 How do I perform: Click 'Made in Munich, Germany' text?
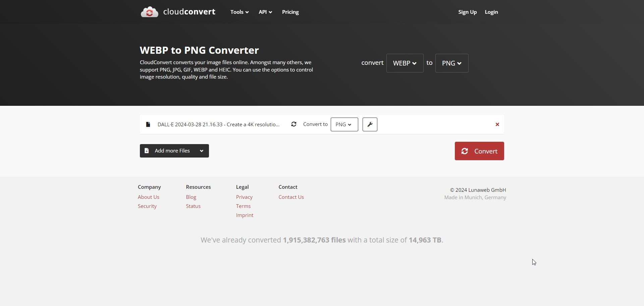(x=475, y=198)
